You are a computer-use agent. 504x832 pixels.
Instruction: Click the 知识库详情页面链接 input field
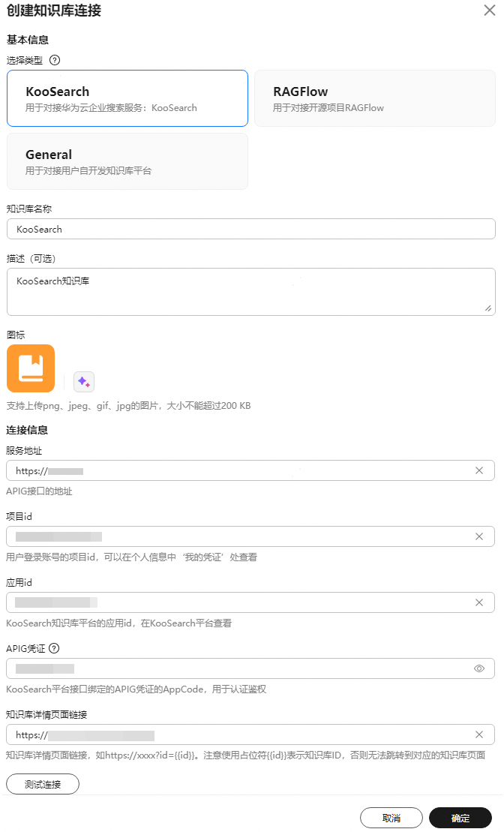point(250,735)
